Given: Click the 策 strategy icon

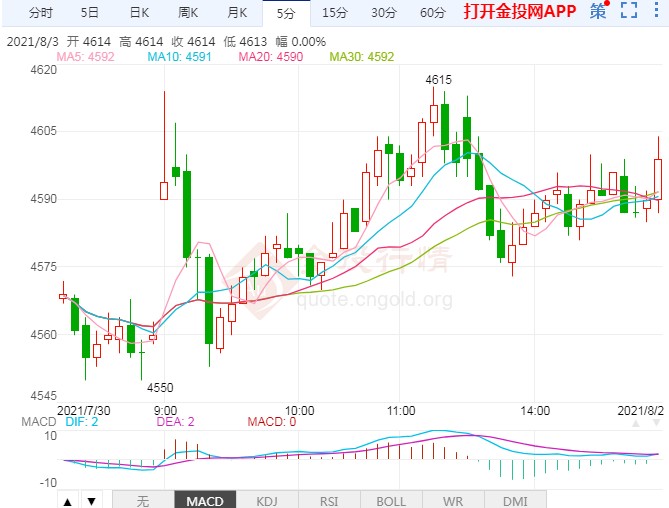Looking at the screenshot, I should click(598, 13).
